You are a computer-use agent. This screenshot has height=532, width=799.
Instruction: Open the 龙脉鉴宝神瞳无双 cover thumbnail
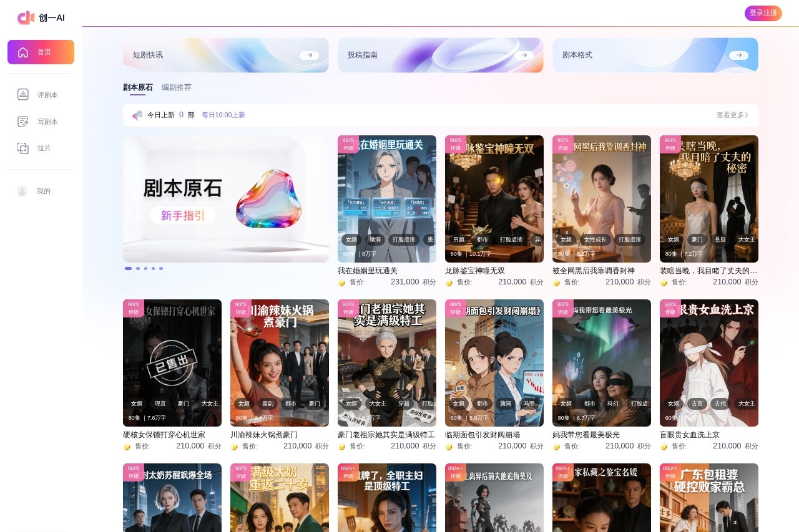(494, 198)
